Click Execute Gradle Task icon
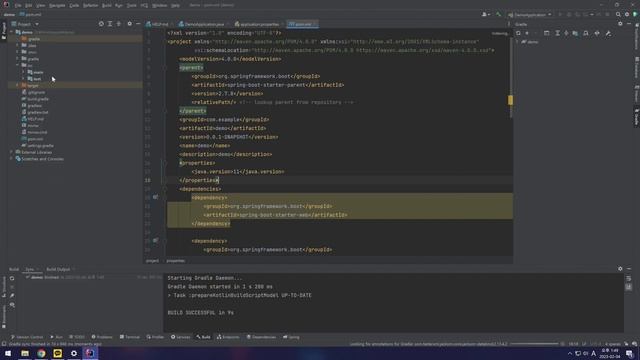 (x=547, y=33)
